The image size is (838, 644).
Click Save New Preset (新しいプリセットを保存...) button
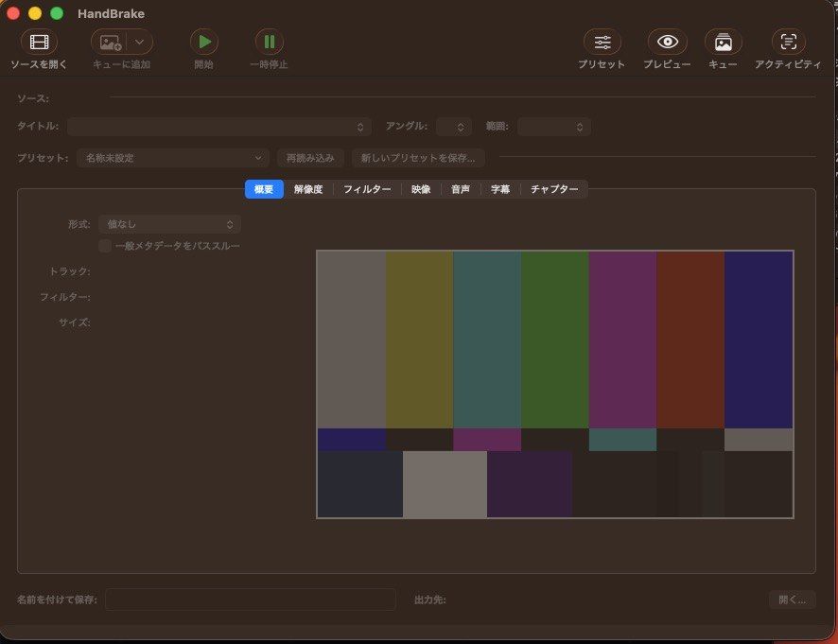tap(418, 158)
